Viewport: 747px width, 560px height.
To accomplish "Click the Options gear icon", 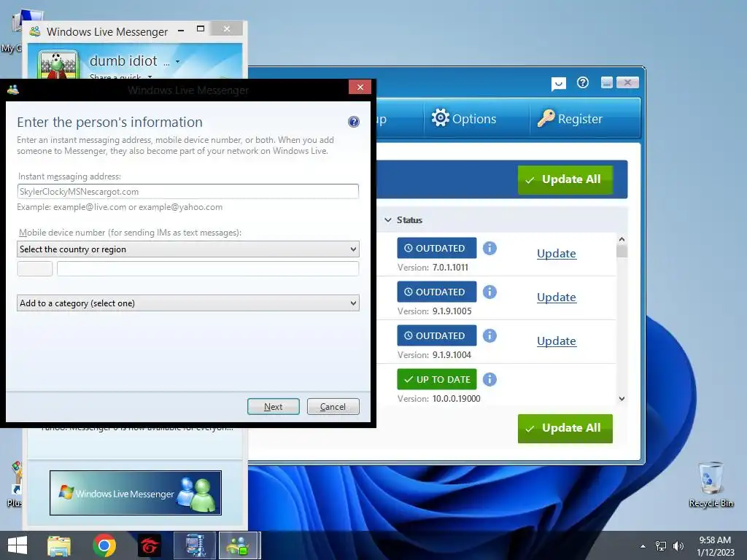I will tap(440, 117).
